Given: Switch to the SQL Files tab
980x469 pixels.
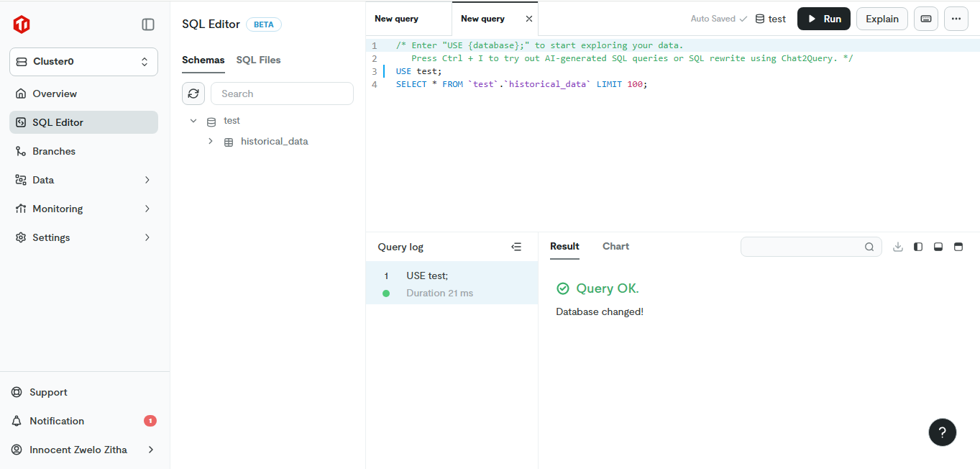Looking at the screenshot, I should click(259, 60).
